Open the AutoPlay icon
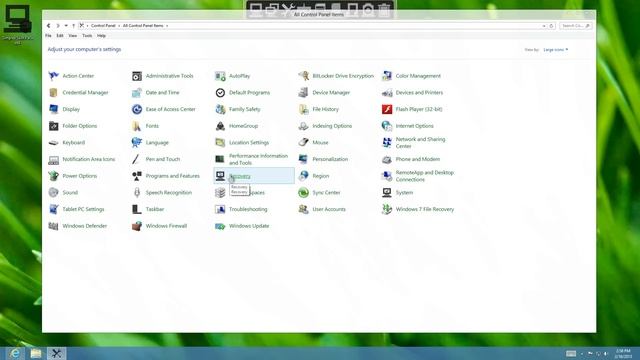This screenshot has height=360, width=640. [220, 76]
